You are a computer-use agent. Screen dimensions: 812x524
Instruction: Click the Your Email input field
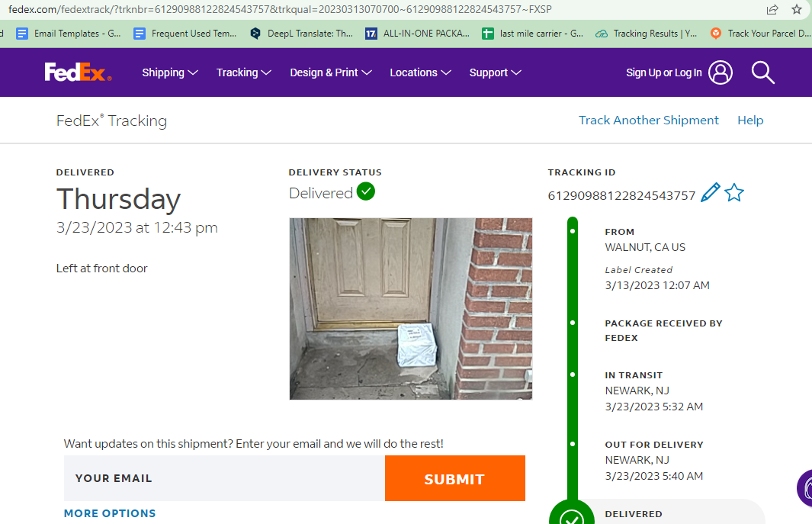coord(224,478)
